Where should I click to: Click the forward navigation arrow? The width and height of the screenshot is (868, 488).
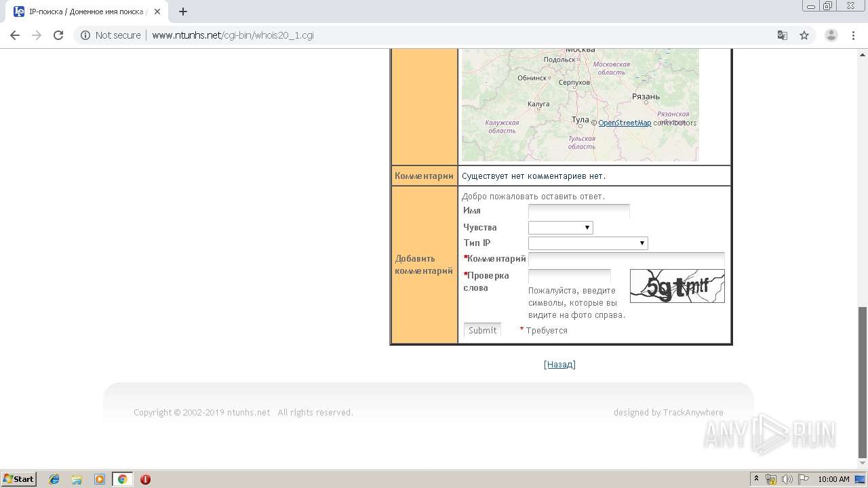click(37, 35)
